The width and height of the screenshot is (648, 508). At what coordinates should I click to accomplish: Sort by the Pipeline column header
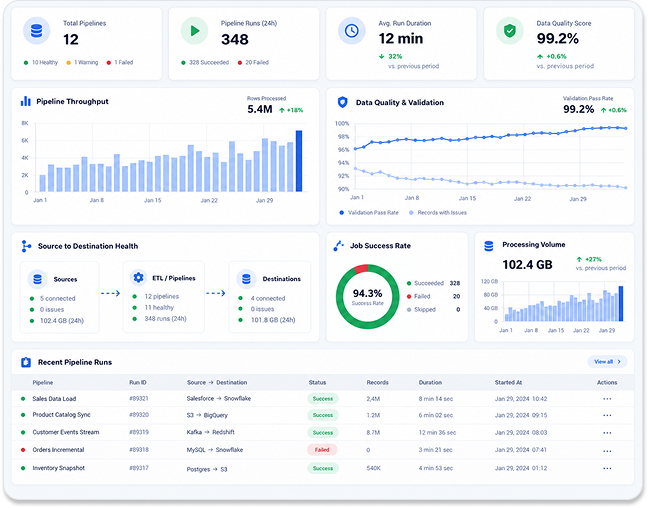point(43,383)
